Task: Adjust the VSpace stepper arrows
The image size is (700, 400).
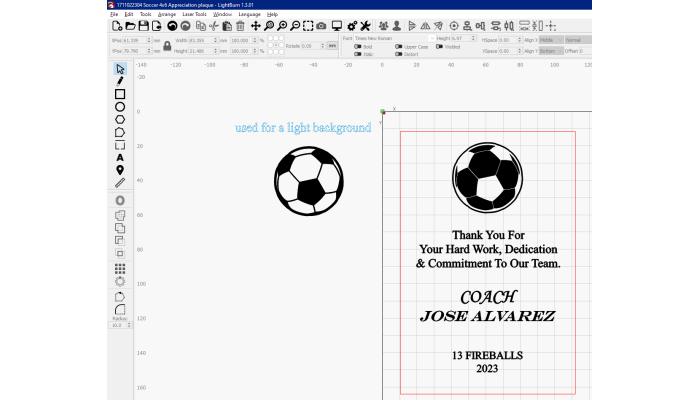Action: click(519, 51)
